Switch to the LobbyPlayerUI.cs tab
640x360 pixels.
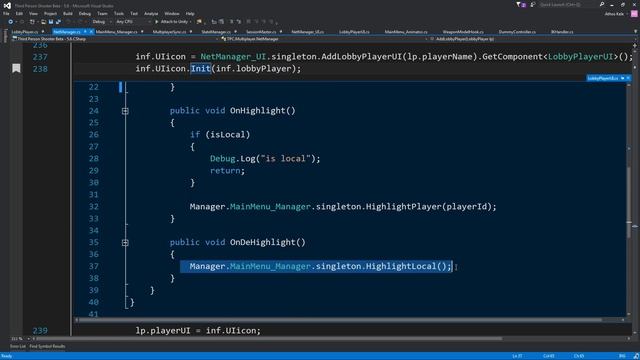coord(354,31)
